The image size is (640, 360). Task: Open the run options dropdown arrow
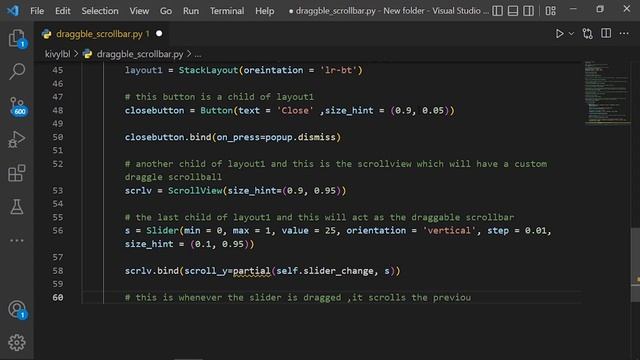click(x=571, y=34)
